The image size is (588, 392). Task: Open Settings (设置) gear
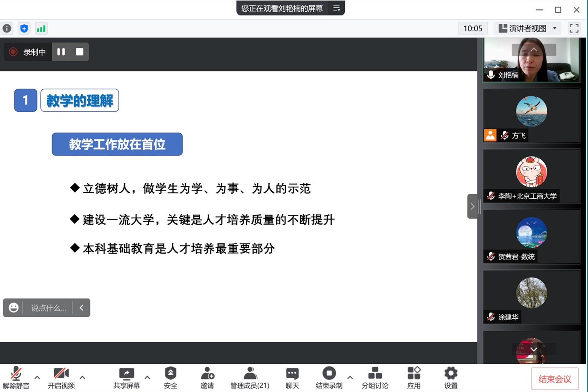(451, 378)
